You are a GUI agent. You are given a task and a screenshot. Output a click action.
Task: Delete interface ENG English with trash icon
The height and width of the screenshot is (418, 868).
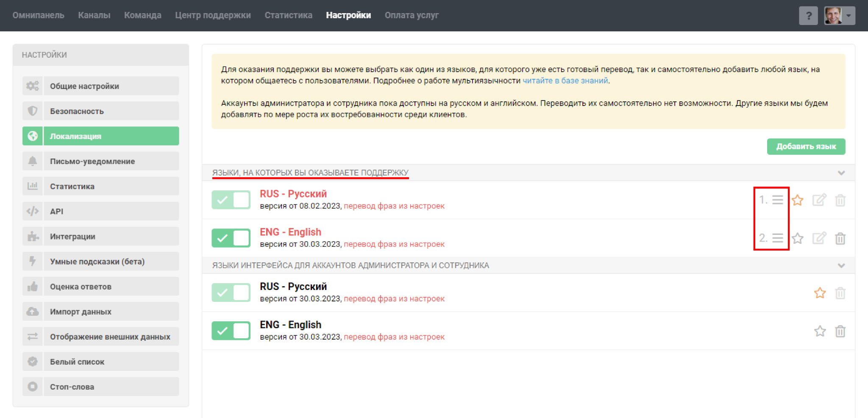tap(840, 331)
